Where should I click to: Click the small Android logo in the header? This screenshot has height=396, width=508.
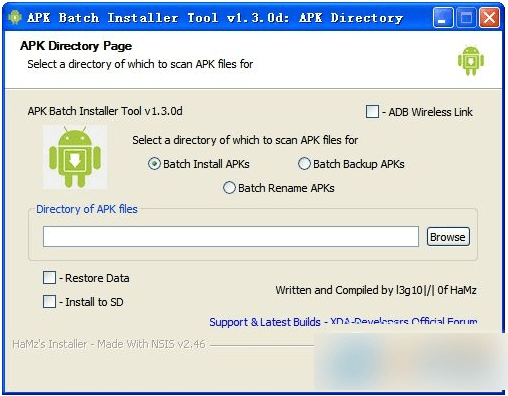tap(471, 61)
